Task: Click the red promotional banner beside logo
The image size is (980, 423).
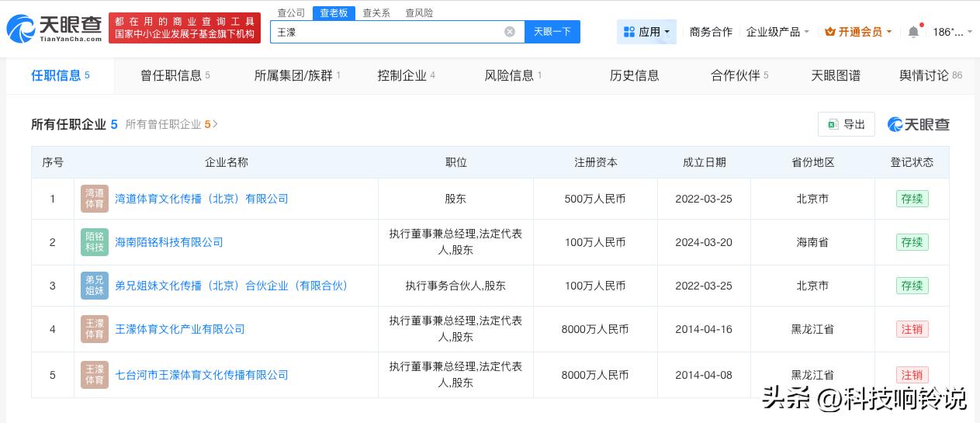Action: [x=185, y=28]
